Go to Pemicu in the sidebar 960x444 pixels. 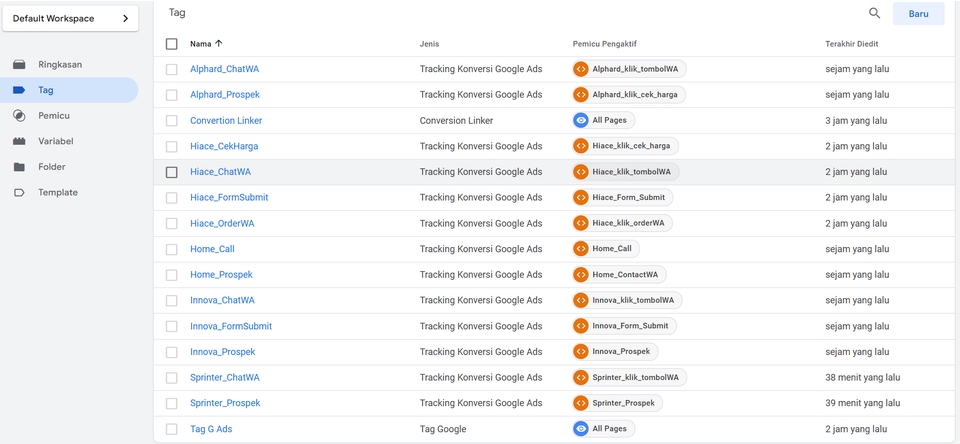(54, 116)
